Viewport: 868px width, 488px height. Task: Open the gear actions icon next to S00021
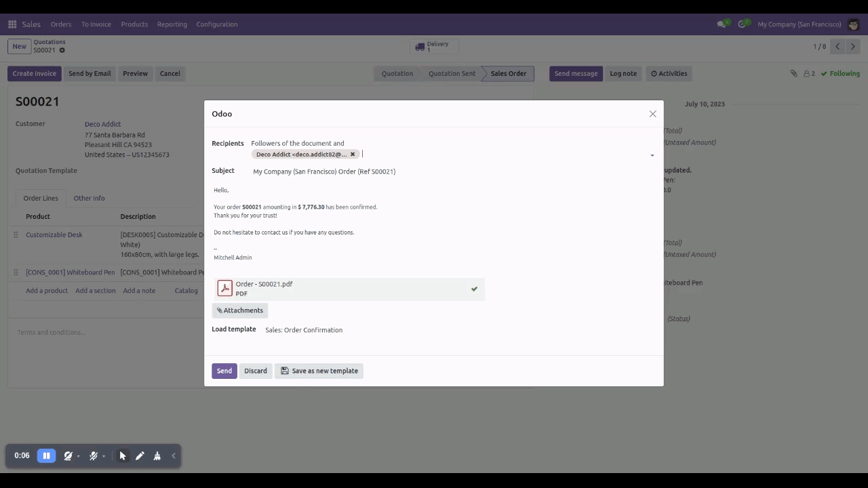click(x=62, y=50)
